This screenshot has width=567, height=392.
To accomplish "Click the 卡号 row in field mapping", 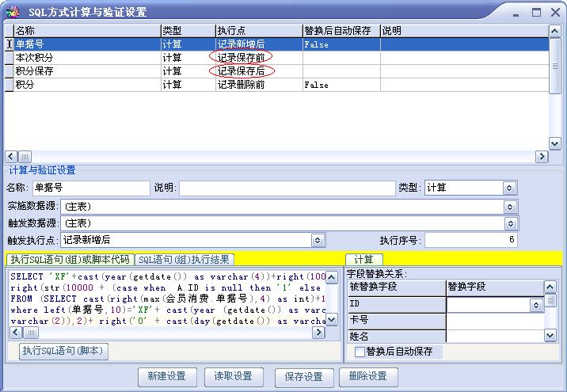I will pos(446,321).
